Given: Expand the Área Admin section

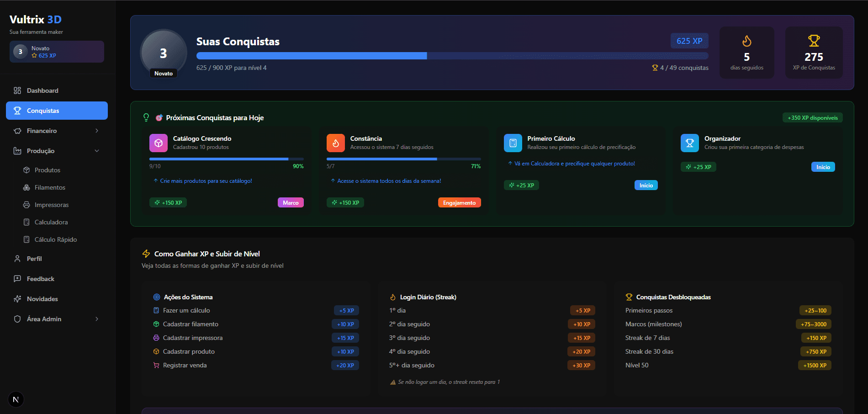Looking at the screenshot, I should click(97, 319).
